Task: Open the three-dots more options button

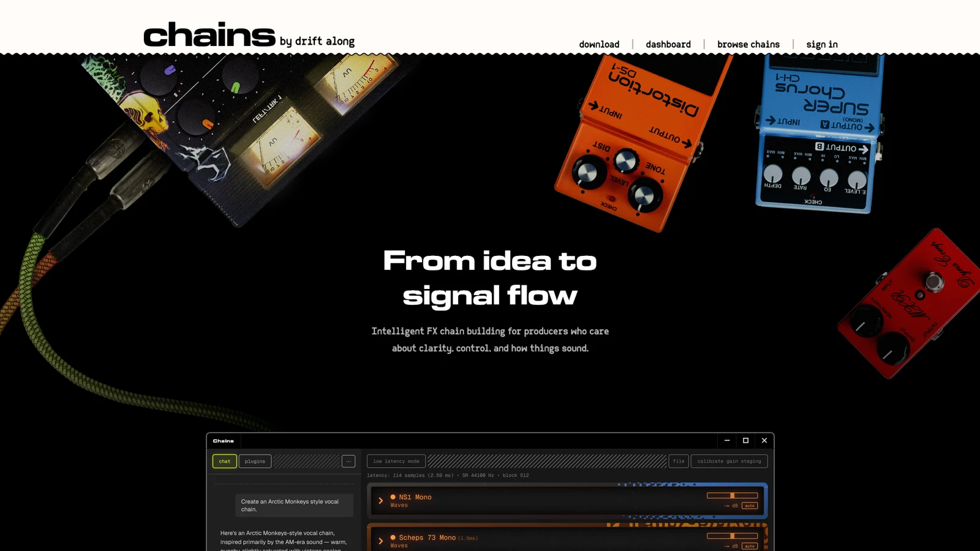Action: click(349, 461)
